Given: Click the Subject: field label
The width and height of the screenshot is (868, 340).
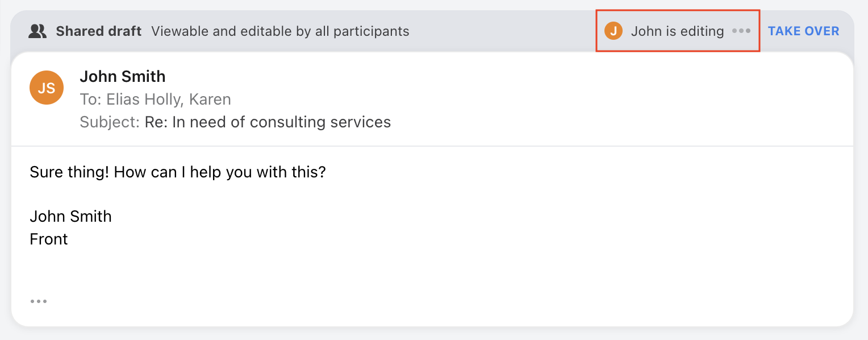Looking at the screenshot, I should [110, 122].
